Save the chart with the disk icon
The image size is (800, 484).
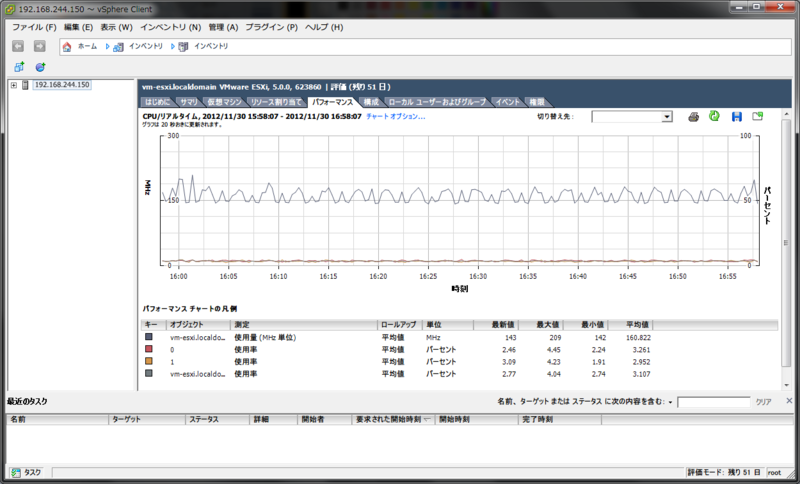click(736, 117)
